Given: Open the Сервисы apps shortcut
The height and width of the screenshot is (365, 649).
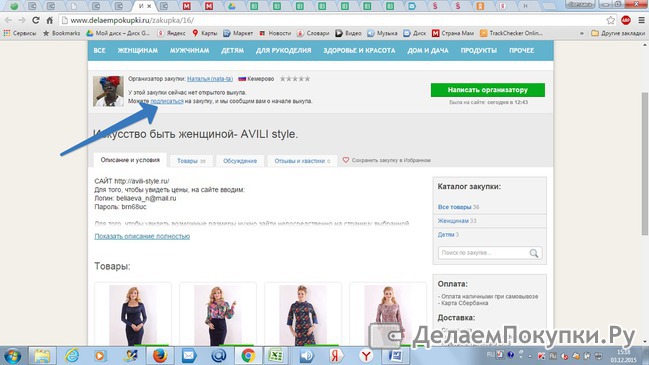Looking at the screenshot, I should coord(19,33).
